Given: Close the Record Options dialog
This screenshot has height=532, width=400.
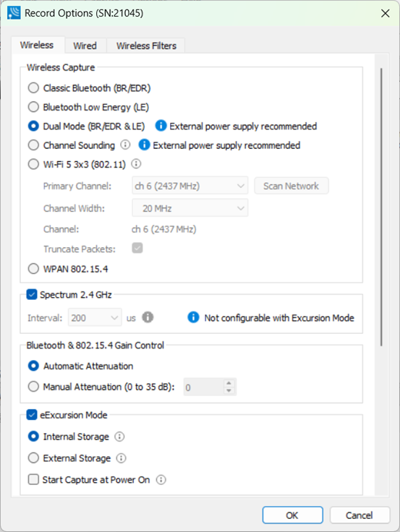Looking at the screenshot, I should click(385, 13).
